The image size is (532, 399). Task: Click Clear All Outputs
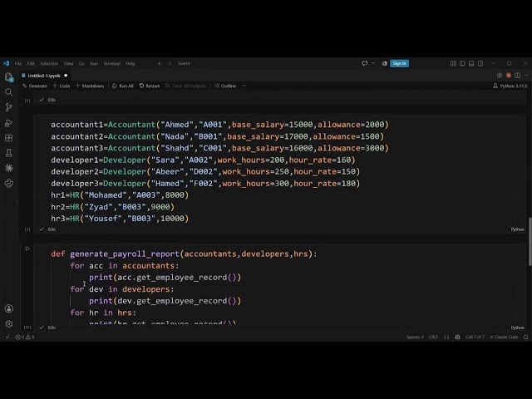(x=185, y=86)
